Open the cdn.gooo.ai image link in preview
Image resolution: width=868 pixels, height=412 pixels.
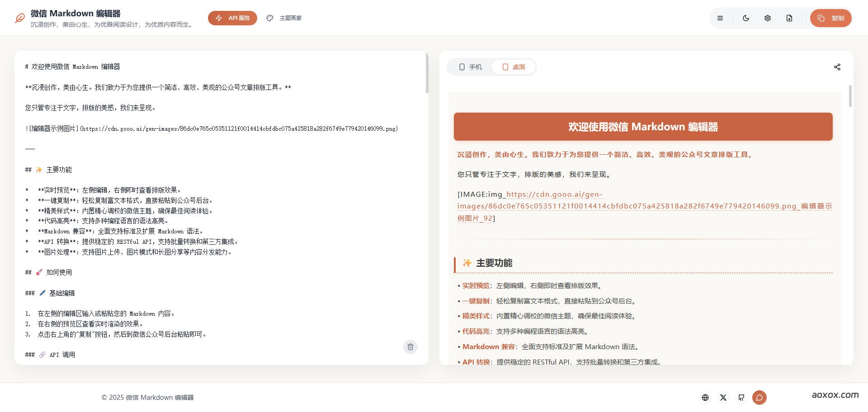click(x=554, y=194)
